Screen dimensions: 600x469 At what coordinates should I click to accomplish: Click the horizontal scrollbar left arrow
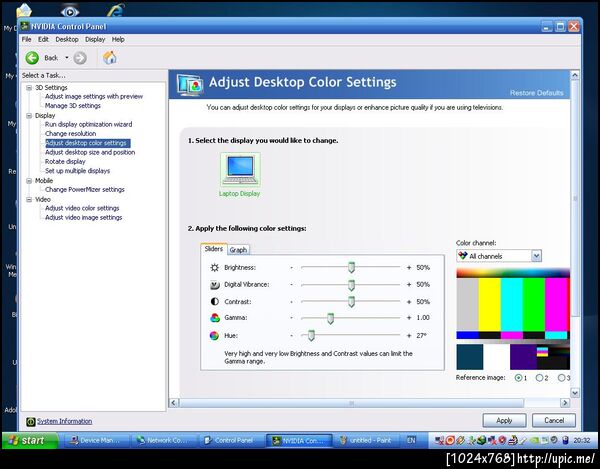(x=174, y=403)
